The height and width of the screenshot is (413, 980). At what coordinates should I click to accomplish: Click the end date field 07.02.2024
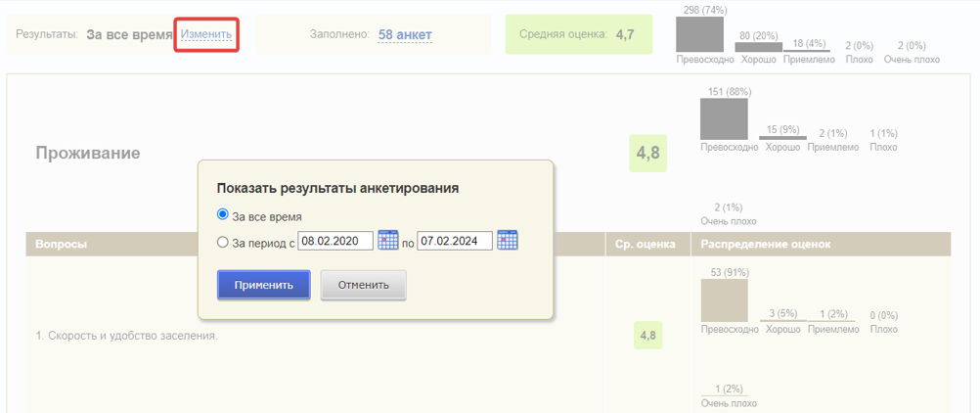455,241
